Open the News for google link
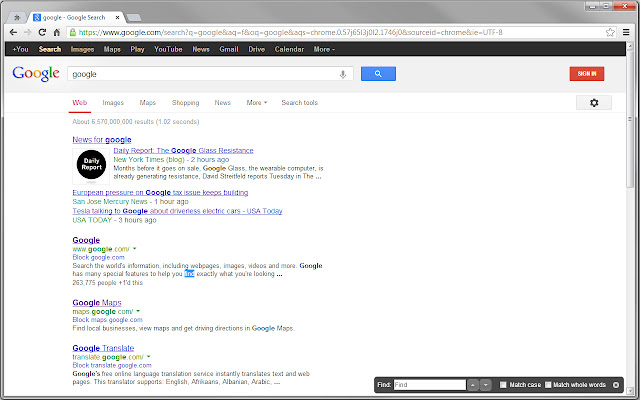Screen dimensions: 640x400 coord(102,140)
